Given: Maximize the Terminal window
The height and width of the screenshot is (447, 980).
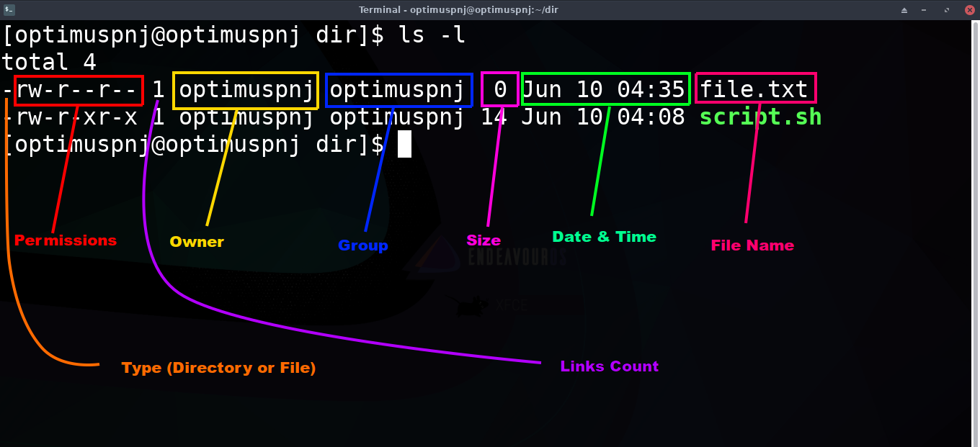Looking at the screenshot, I should [945, 9].
